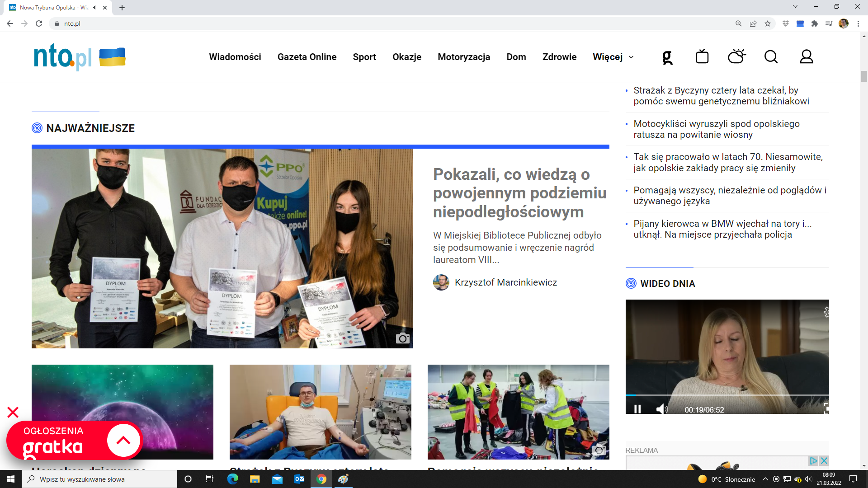The height and width of the screenshot is (488, 868).
Task: Open Motocykliści wyruszyli spod opolskiego ratusza link
Action: (717, 129)
